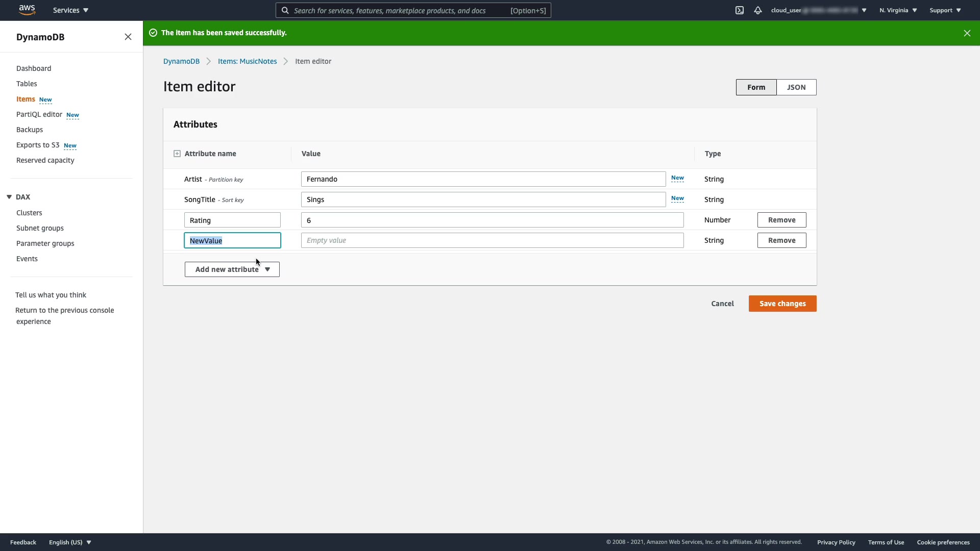Open the Items: MusicNotes breadcrumb link
Screen dimensions: 980x551
pos(247,61)
